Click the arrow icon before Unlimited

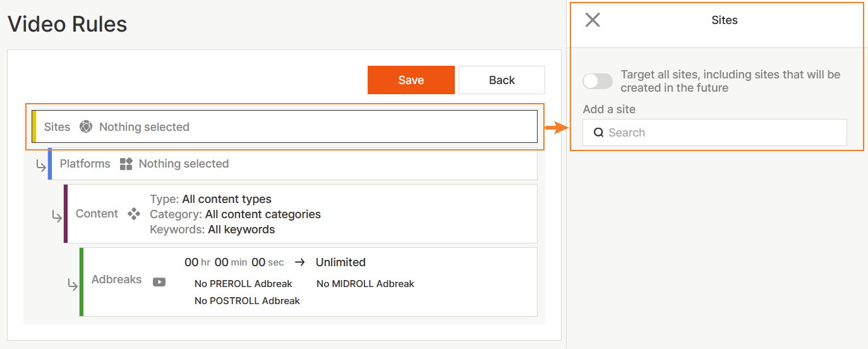(x=300, y=262)
